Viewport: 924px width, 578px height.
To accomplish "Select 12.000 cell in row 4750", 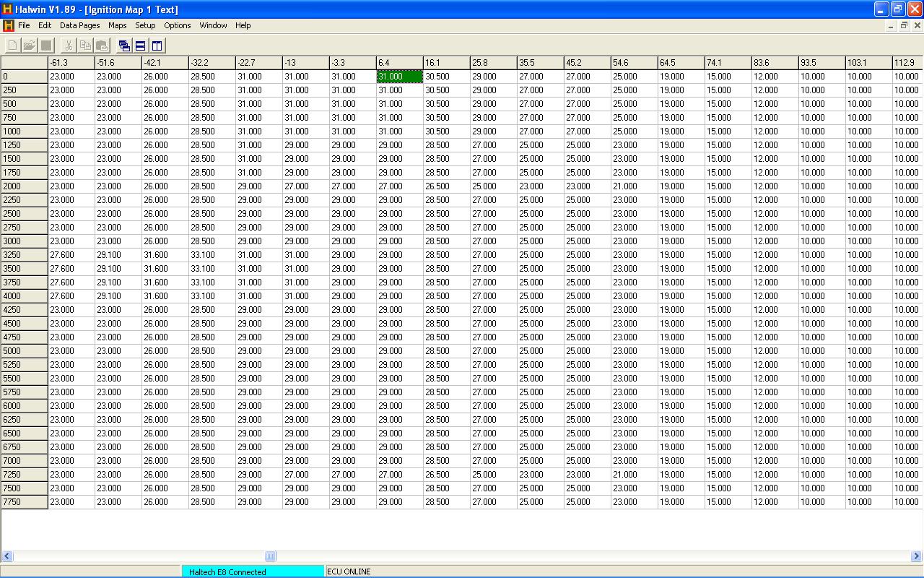I will click(775, 337).
